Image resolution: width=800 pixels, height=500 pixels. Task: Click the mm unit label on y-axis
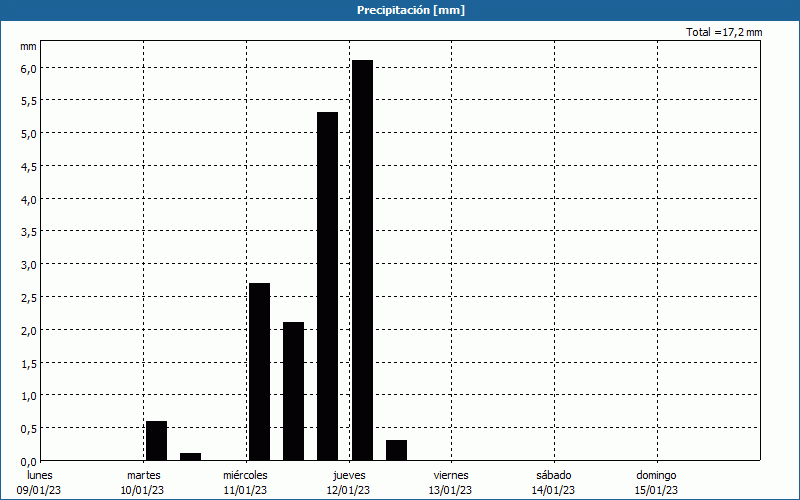click(x=28, y=46)
